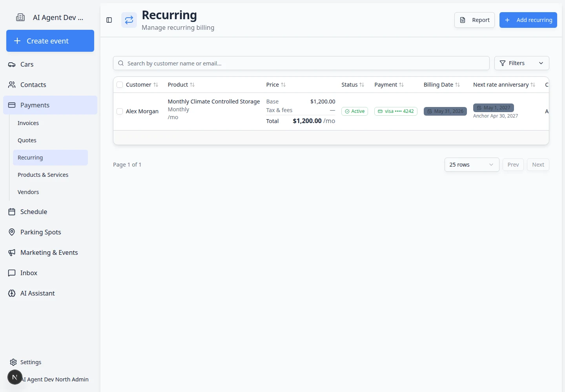The width and height of the screenshot is (565, 392).
Task: Click the Marketing megaphone icon
Action: pos(12,252)
